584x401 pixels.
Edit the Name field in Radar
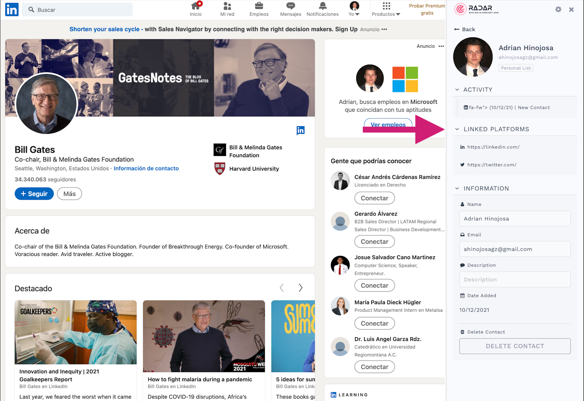[515, 219]
